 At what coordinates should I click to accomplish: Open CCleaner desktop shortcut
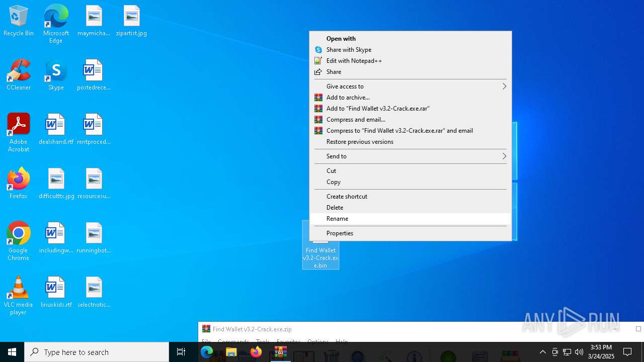19,75
